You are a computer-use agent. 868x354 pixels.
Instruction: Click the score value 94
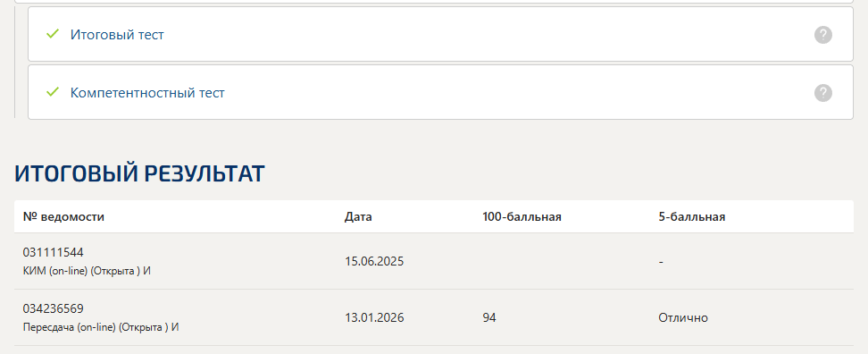click(489, 318)
